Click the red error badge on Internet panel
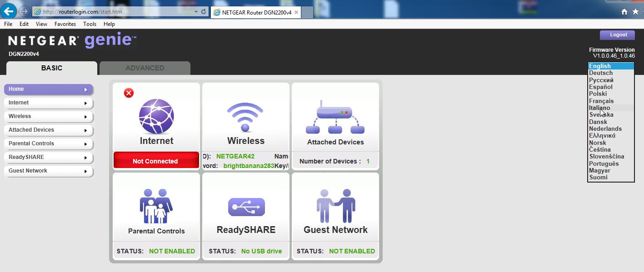 point(128,93)
